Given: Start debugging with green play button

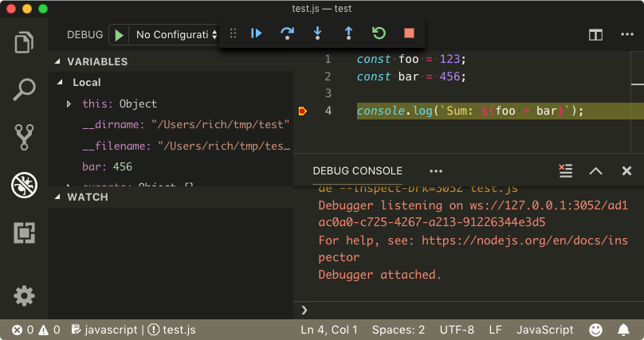Looking at the screenshot, I should (119, 35).
